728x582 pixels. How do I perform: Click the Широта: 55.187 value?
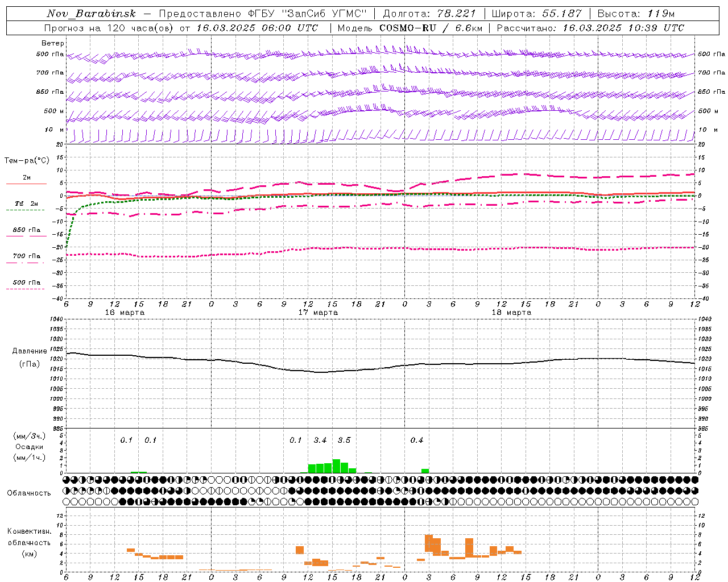(537, 14)
